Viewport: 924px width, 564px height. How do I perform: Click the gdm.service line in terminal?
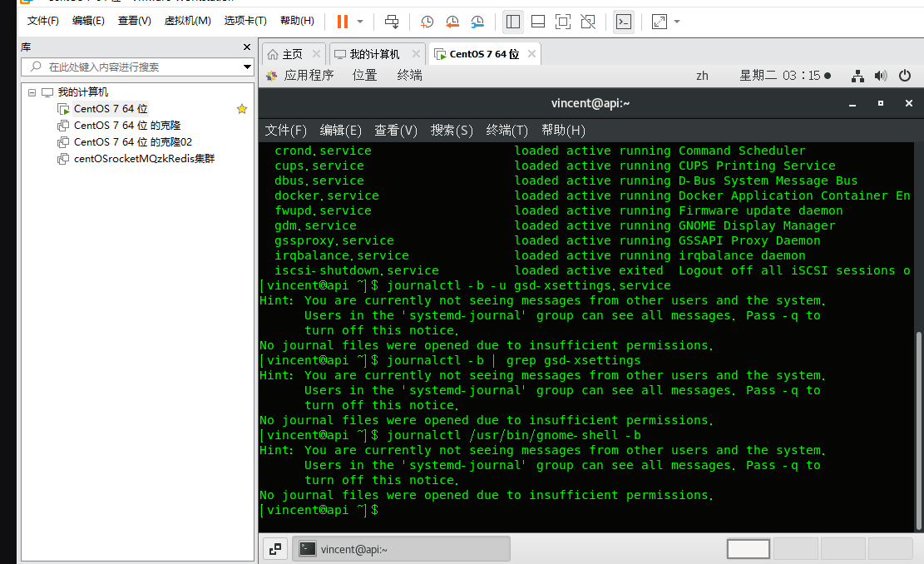click(x=555, y=225)
